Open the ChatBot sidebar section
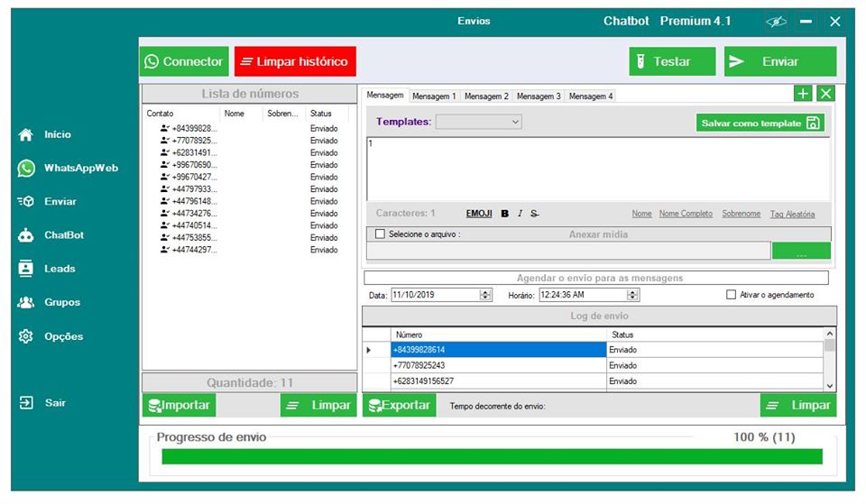866x504 pixels. pyautogui.click(x=51, y=235)
